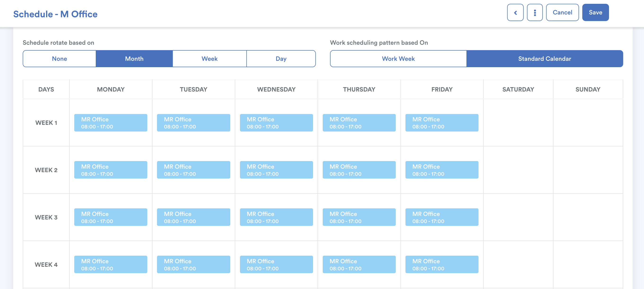Open Week 1 Monday MR Office shift

(x=110, y=123)
